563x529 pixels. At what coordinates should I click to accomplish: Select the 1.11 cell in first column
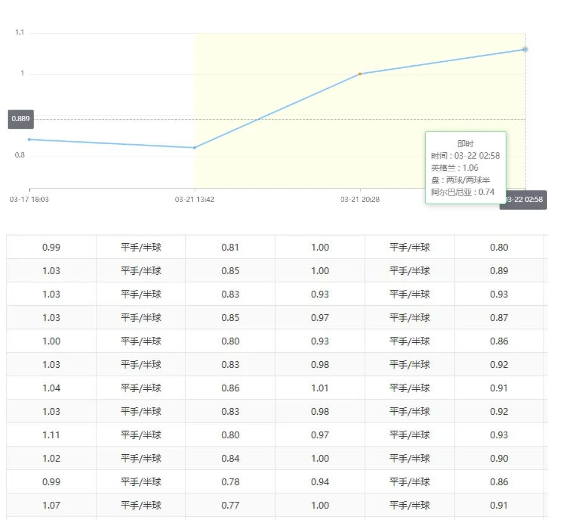pyautogui.click(x=51, y=435)
